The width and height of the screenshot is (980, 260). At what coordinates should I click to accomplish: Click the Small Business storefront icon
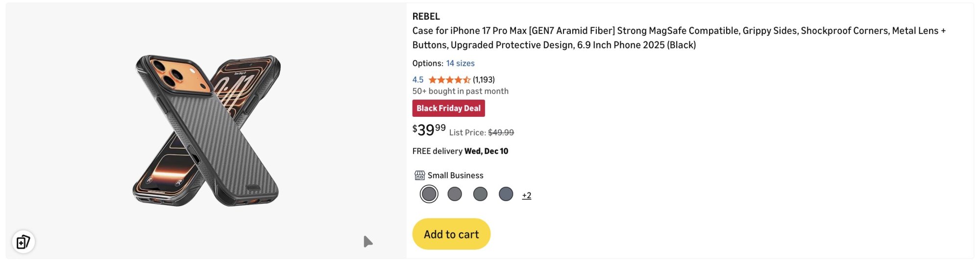419,176
